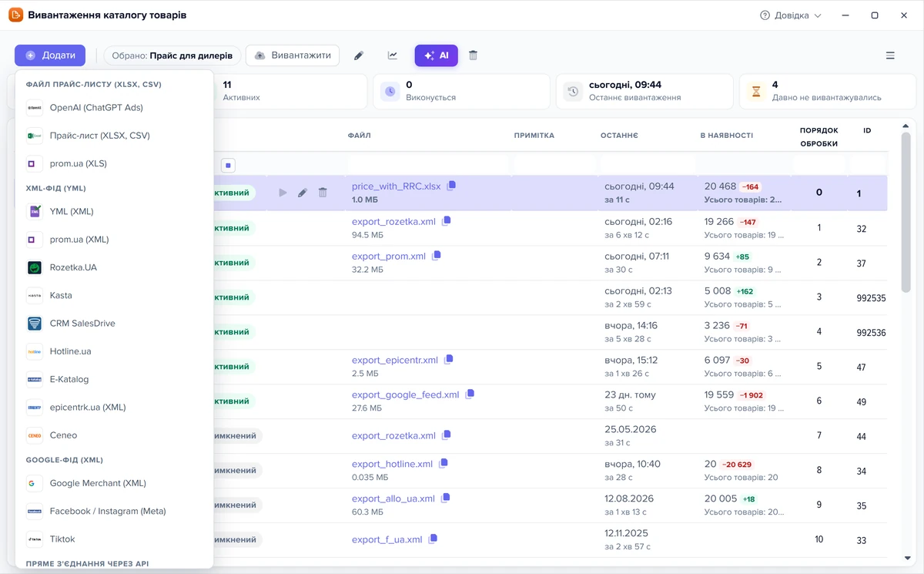Open export_epicentr.xml file link

[x=395, y=361]
